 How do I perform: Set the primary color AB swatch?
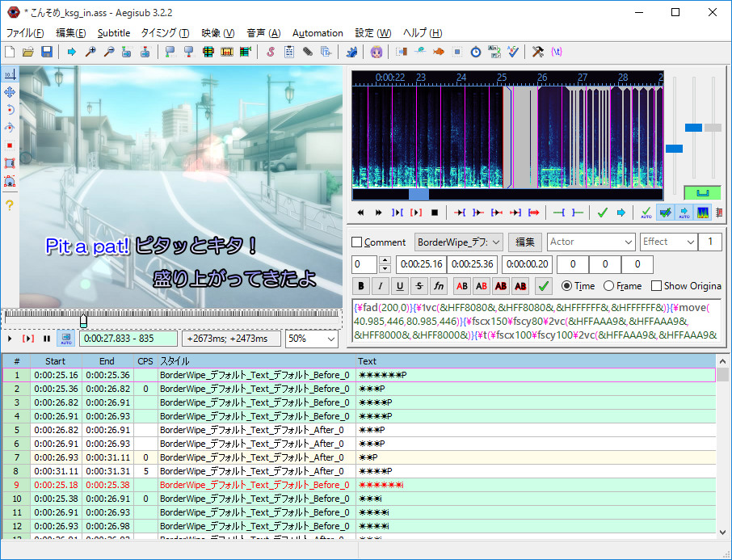[x=461, y=286]
